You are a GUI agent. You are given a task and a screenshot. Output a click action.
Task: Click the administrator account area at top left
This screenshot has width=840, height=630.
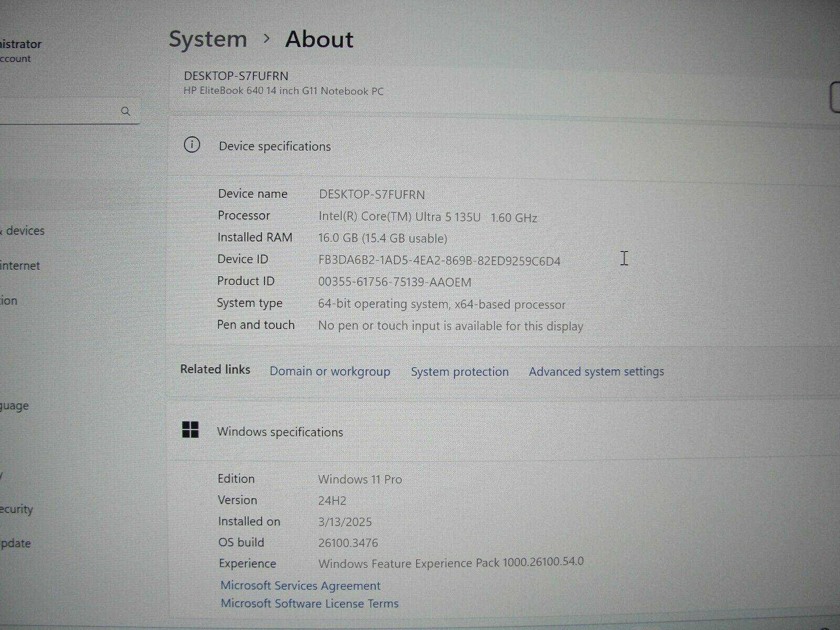(x=21, y=50)
